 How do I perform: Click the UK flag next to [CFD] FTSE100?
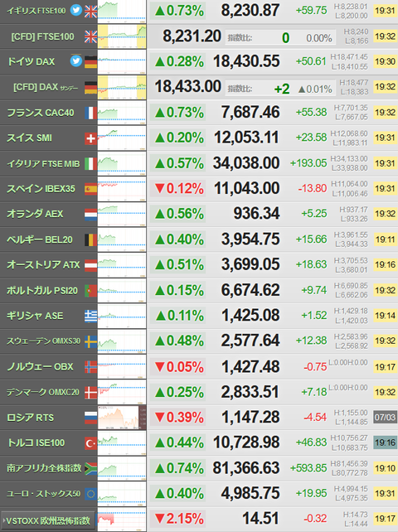90,36
